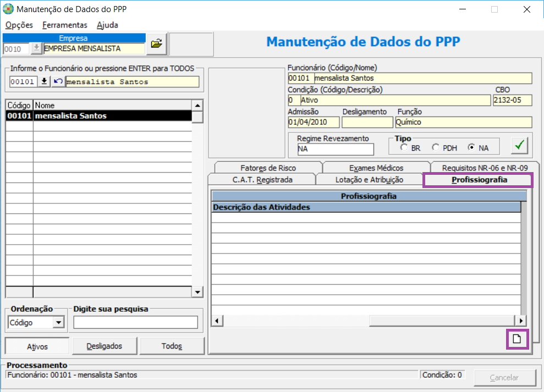This screenshot has height=392, width=544.
Task: Click the employee list scrollbar thumb
Action: pos(197,117)
